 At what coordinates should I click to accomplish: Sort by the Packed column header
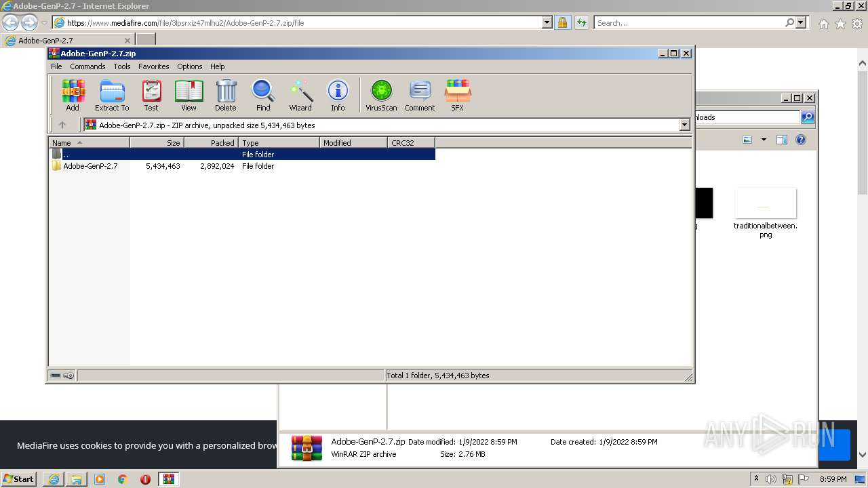point(211,143)
